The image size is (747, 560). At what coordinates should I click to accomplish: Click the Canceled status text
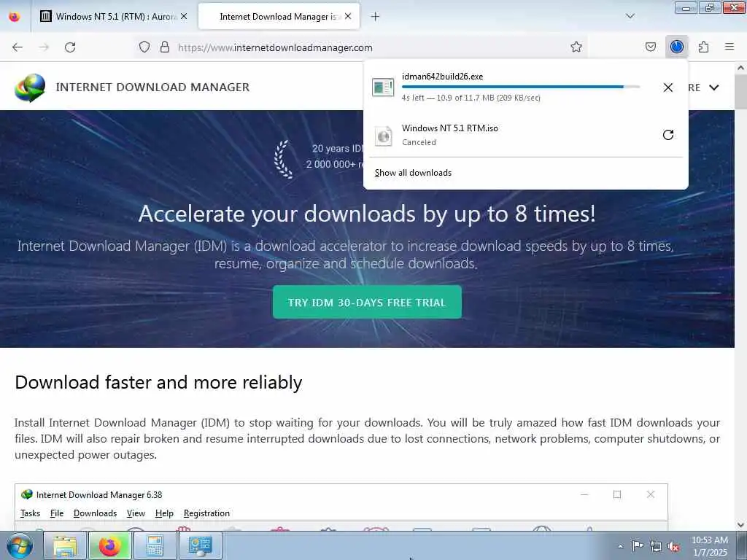pyautogui.click(x=419, y=142)
